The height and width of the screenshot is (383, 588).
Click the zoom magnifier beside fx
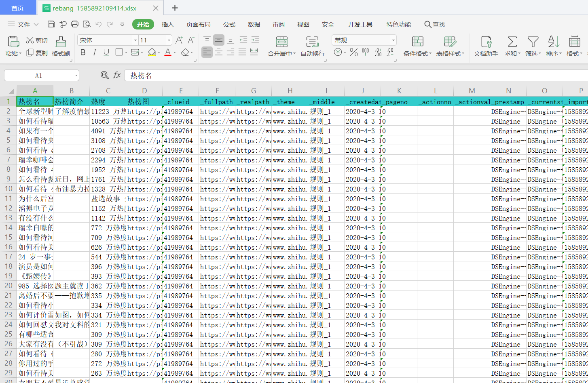click(105, 75)
